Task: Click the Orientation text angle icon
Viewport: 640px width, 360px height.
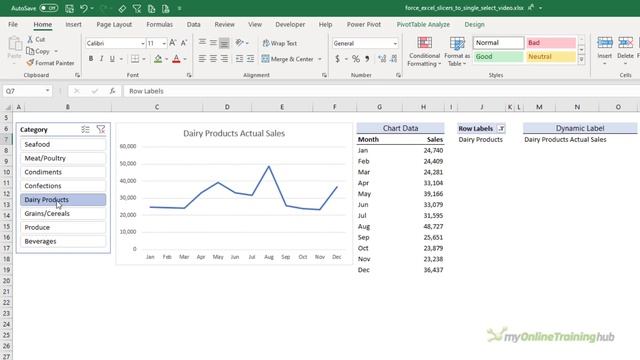Action: tap(240, 42)
